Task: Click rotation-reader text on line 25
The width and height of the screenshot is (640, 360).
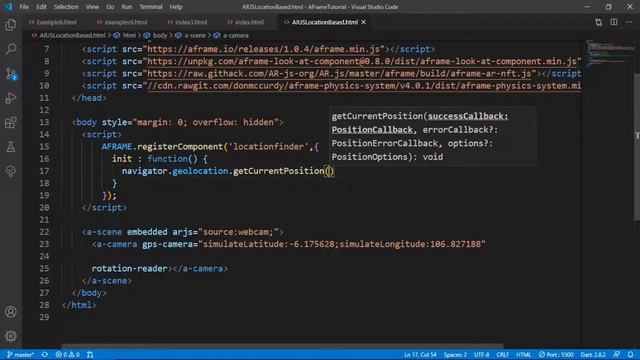Action: pyautogui.click(x=129, y=269)
